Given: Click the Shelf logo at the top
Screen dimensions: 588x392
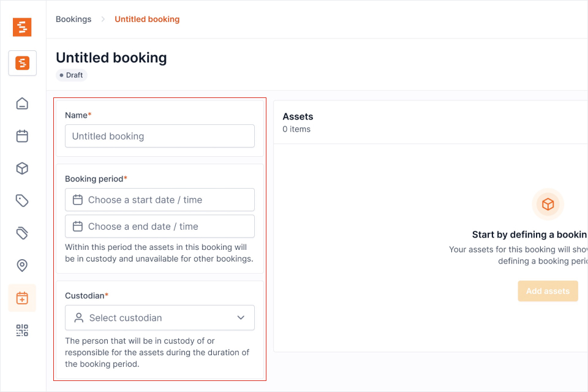Looking at the screenshot, I should 22,27.
